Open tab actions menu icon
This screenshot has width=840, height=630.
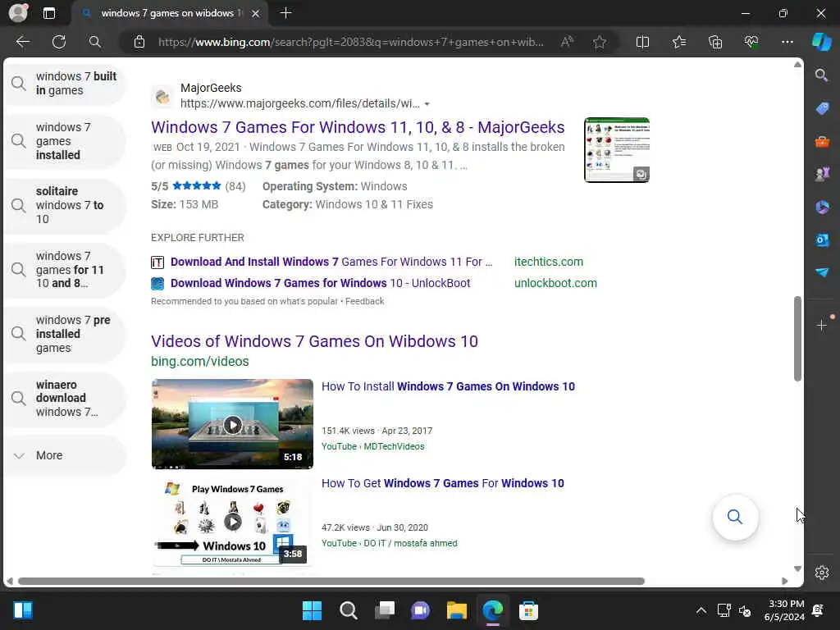(x=48, y=13)
